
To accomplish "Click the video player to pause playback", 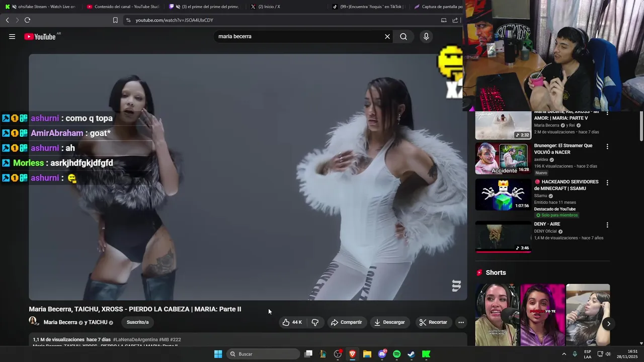I will coord(248,177).
